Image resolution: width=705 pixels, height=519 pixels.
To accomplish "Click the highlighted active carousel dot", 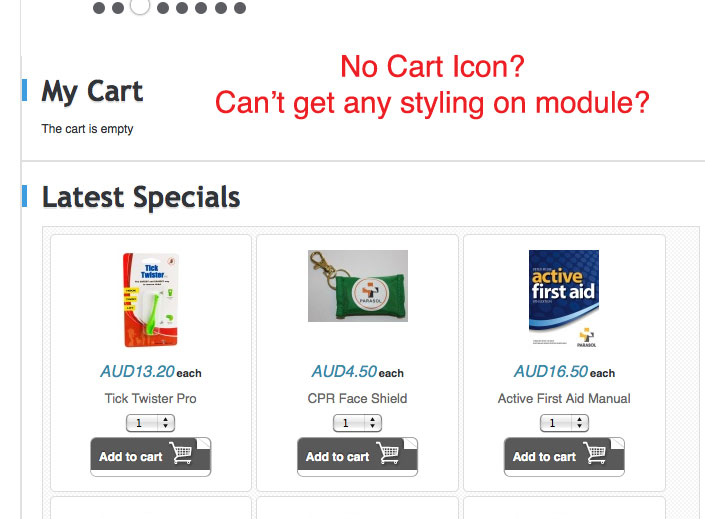I will click(140, 7).
